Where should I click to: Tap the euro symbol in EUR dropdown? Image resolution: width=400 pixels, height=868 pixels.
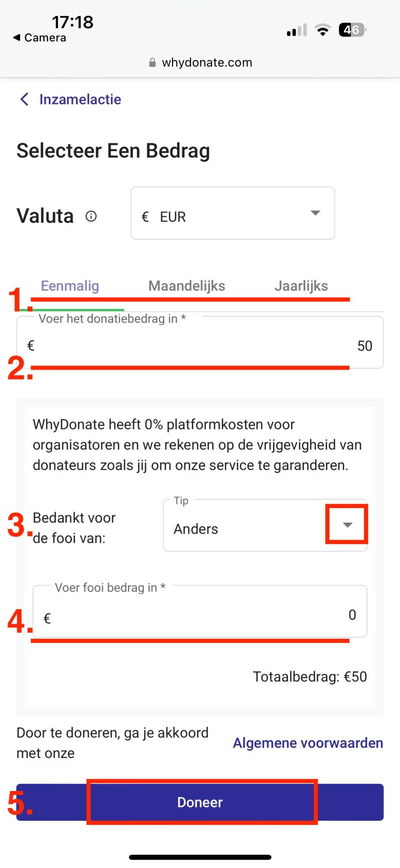[145, 217]
